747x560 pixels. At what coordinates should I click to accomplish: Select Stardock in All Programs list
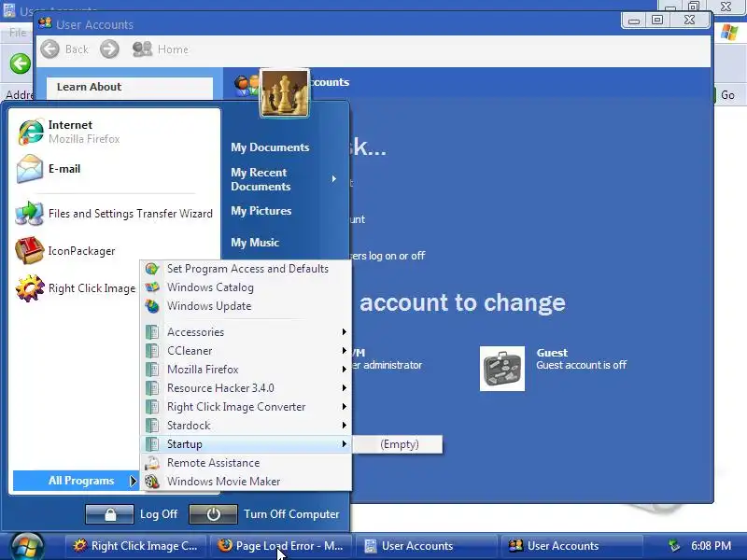pyautogui.click(x=247, y=426)
